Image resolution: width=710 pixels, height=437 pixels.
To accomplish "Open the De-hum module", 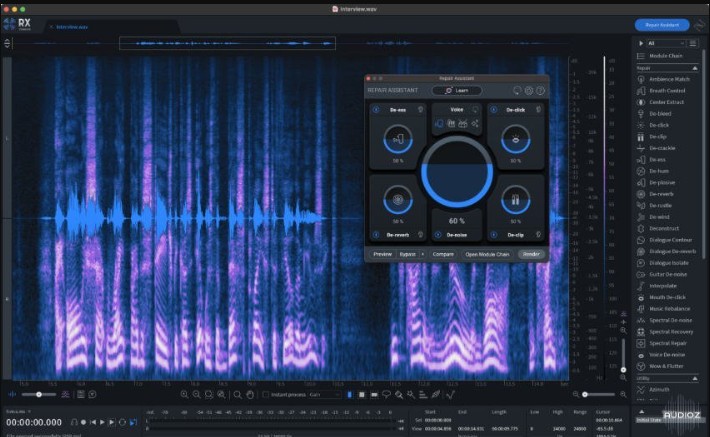I will [657, 171].
